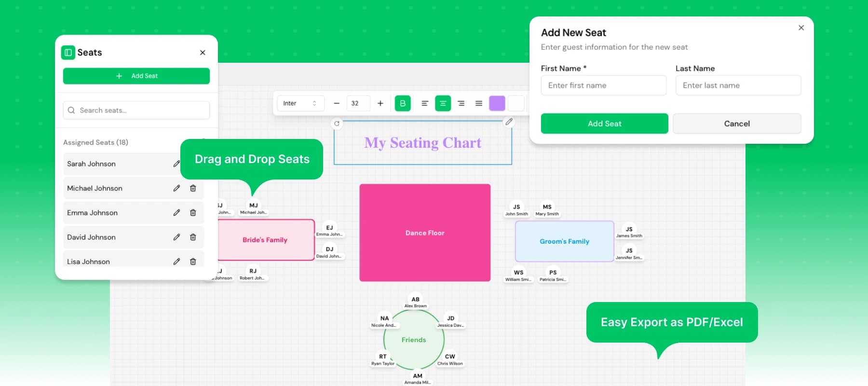Click the Search seats field
The width and height of the screenshot is (868, 386).
[136, 110]
